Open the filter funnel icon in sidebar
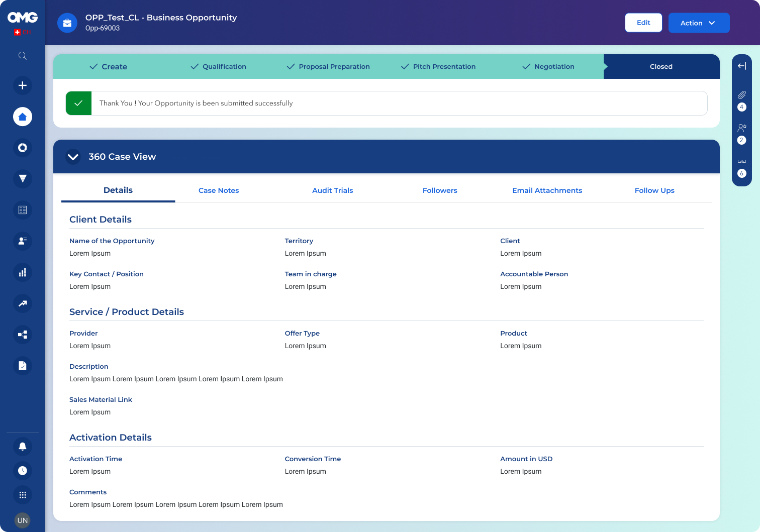 (23, 179)
